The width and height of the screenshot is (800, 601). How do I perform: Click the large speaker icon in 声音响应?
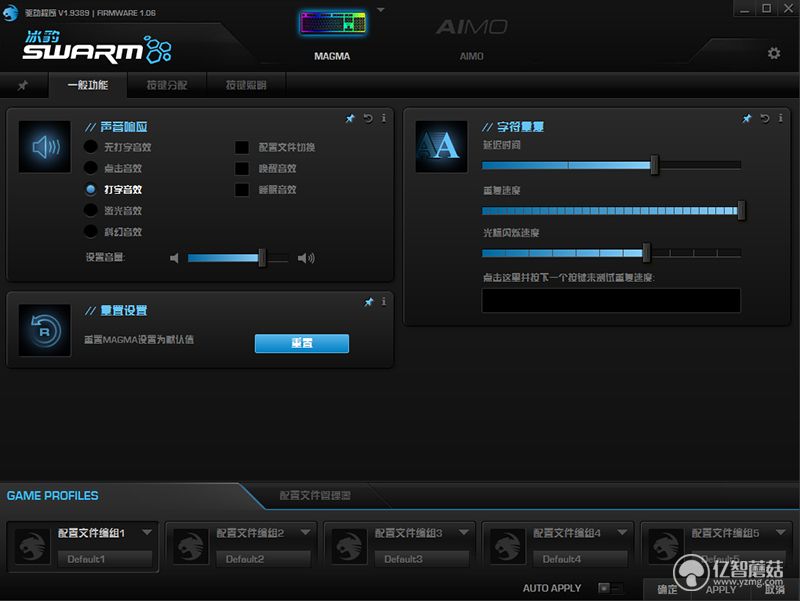(x=45, y=147)
